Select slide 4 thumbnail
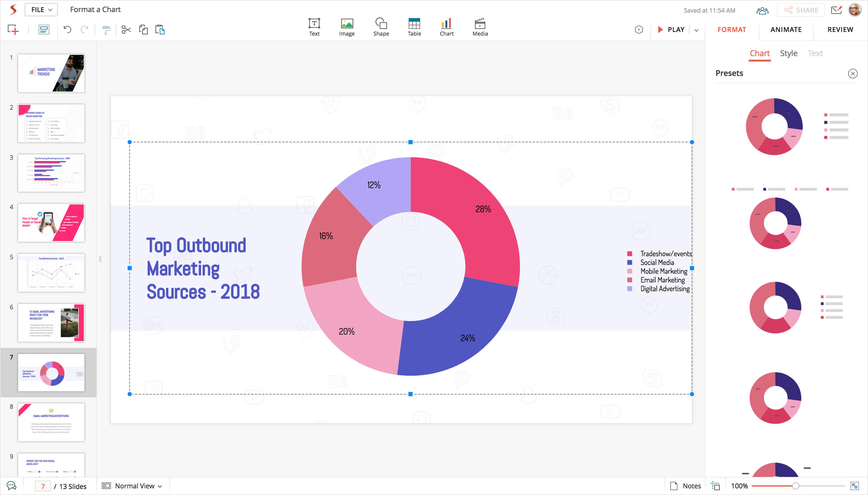Viewport: 868px width, 495px height. (x=51, y=223)
